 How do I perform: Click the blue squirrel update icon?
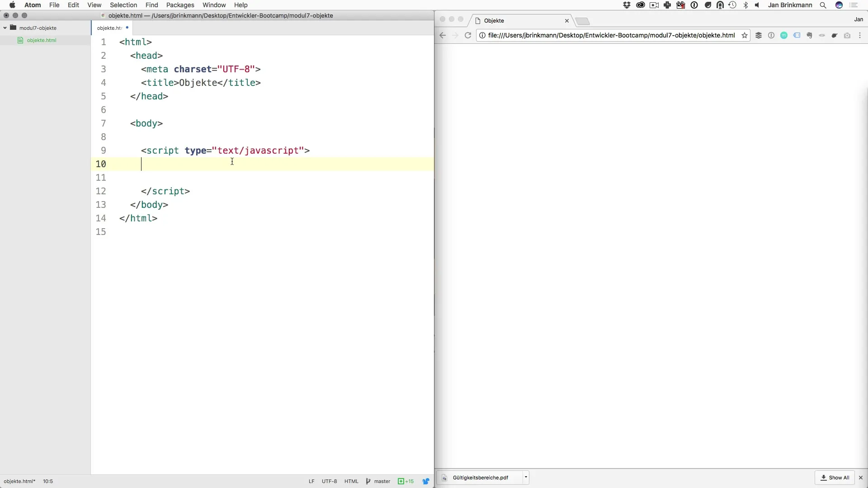click(x=425, y=481)
